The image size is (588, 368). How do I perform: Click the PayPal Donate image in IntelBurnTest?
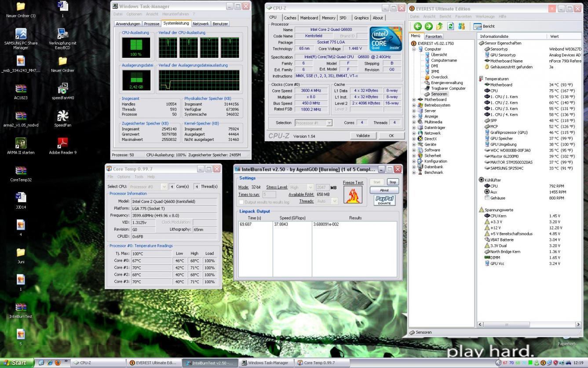pos(384,200)
